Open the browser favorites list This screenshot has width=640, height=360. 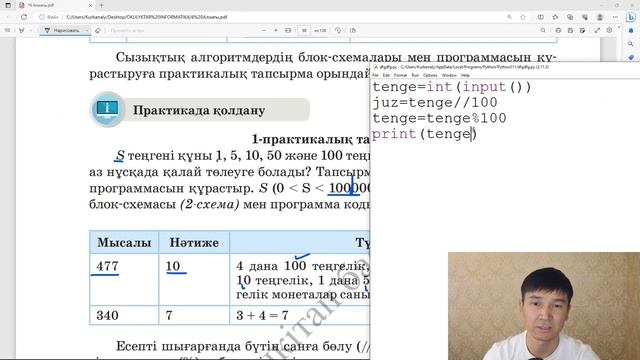(555, 17)
